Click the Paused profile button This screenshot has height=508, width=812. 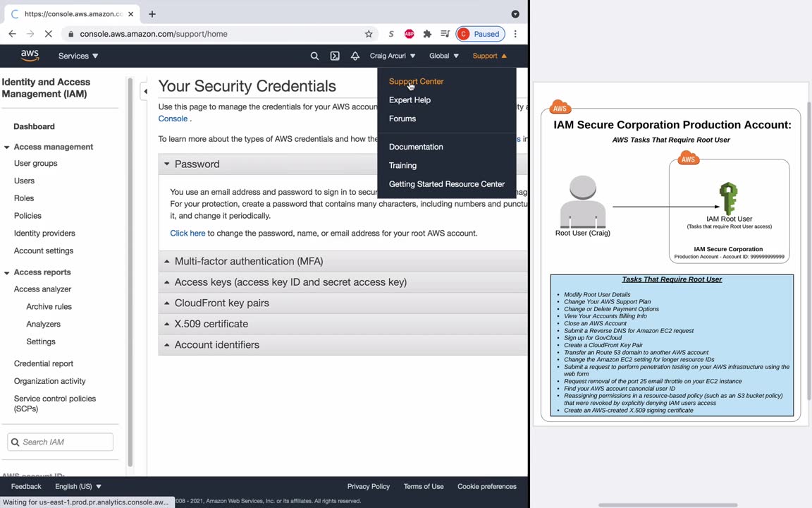pyautogui.click(x=480, y=34)
